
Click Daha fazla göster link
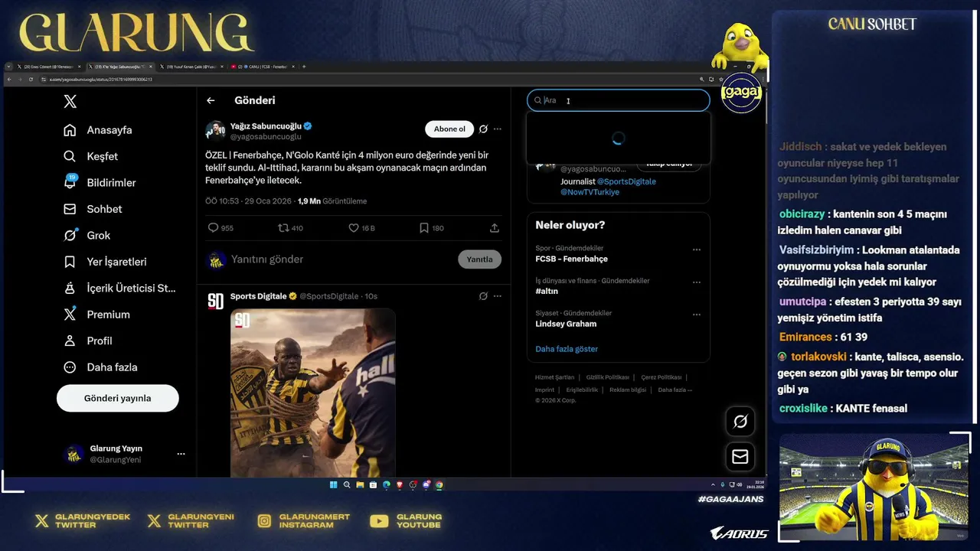click(567, 349)
